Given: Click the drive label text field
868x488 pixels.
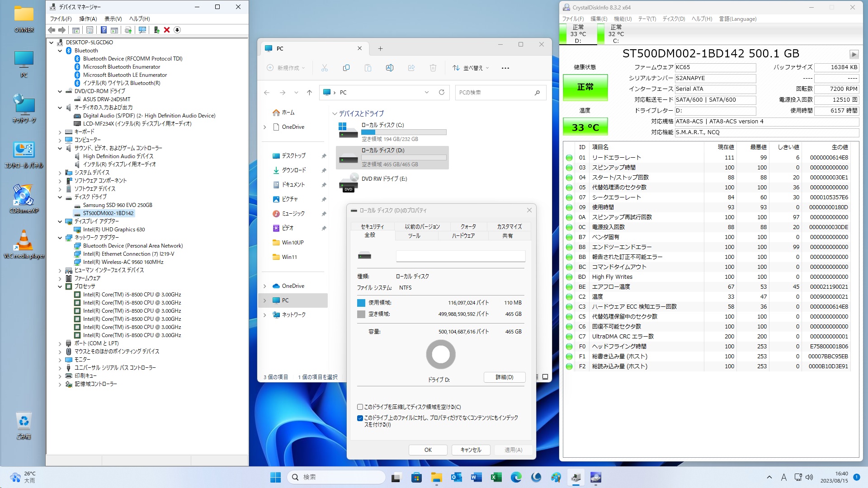Looking at the screenshot, I should (x=460, y=256).
